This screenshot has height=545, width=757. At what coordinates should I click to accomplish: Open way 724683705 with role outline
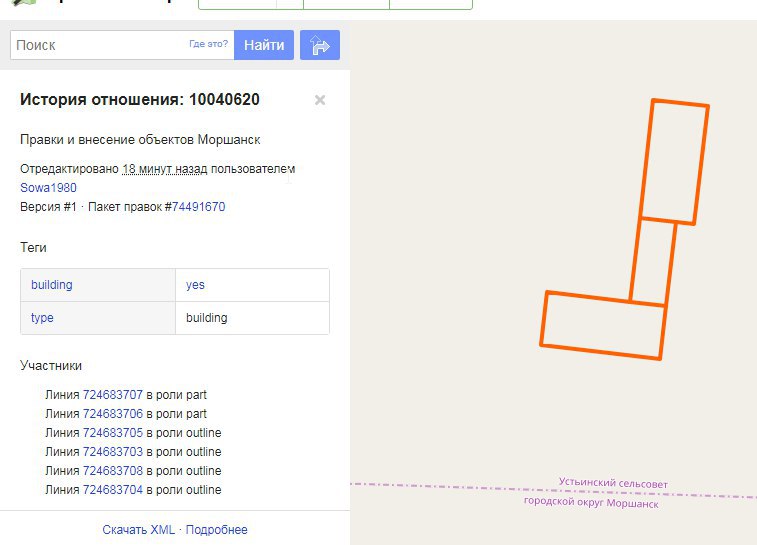tap(112, 433)
